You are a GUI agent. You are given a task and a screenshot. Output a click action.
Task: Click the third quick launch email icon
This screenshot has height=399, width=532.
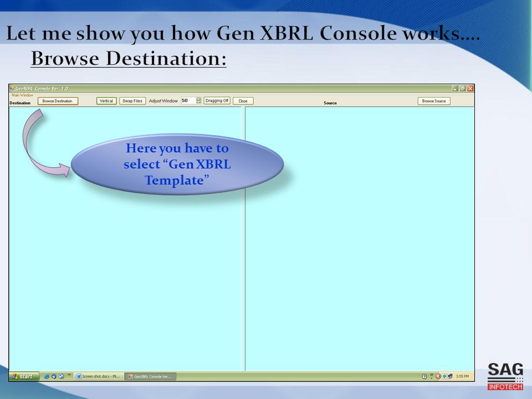tap(61, 376)
